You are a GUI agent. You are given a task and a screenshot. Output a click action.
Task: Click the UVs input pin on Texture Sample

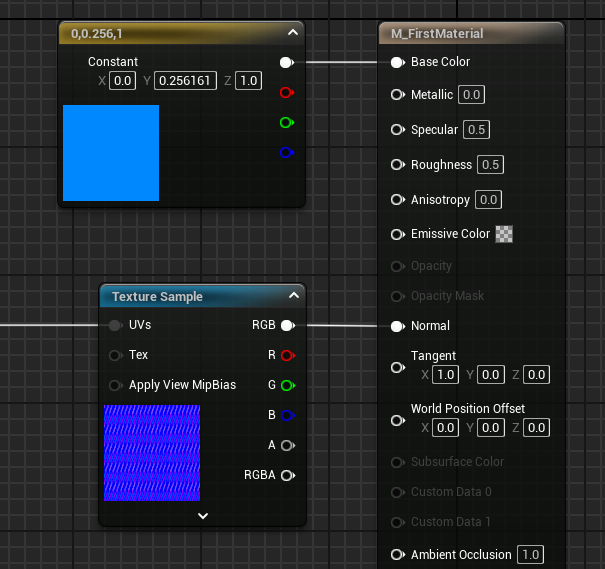[115, 325]
